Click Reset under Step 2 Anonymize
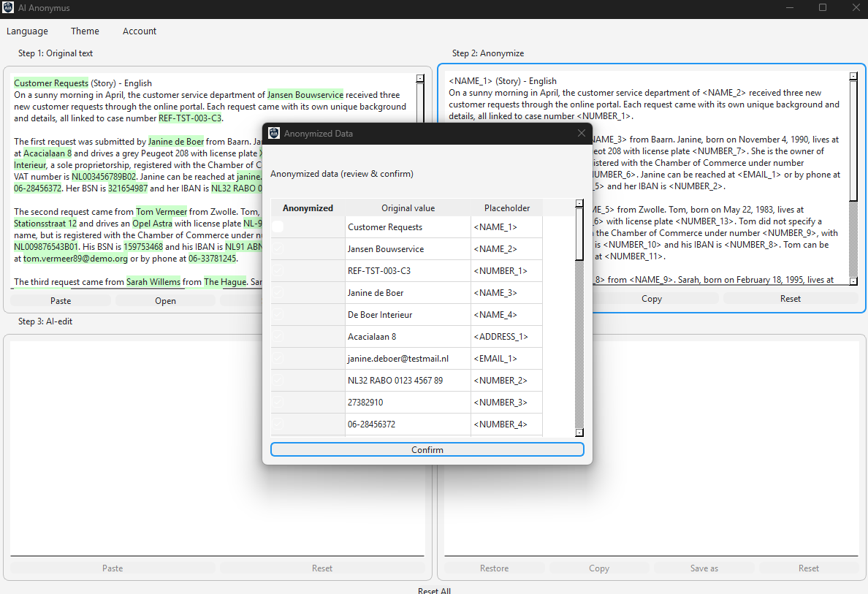The width and height of the screenshot is (868, 594). pyautogui.click(x=791, y=298)
